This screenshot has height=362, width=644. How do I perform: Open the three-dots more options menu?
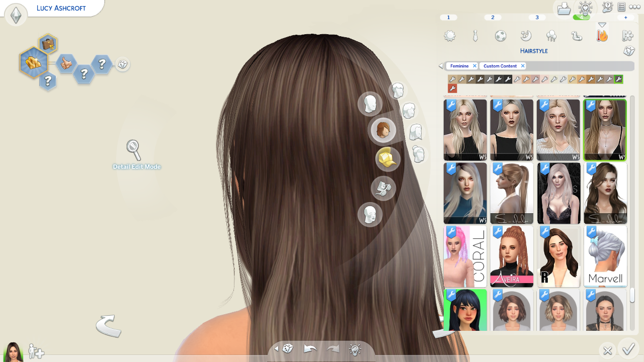634,7
